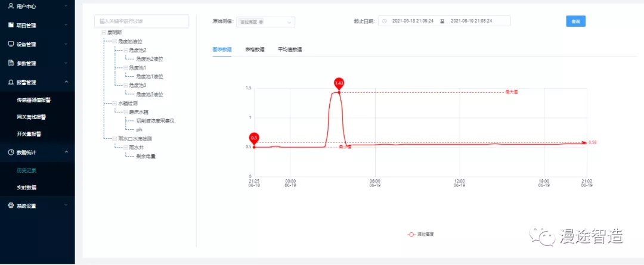Click the 数据统计 pie chart icon

(x=11, y=152)
